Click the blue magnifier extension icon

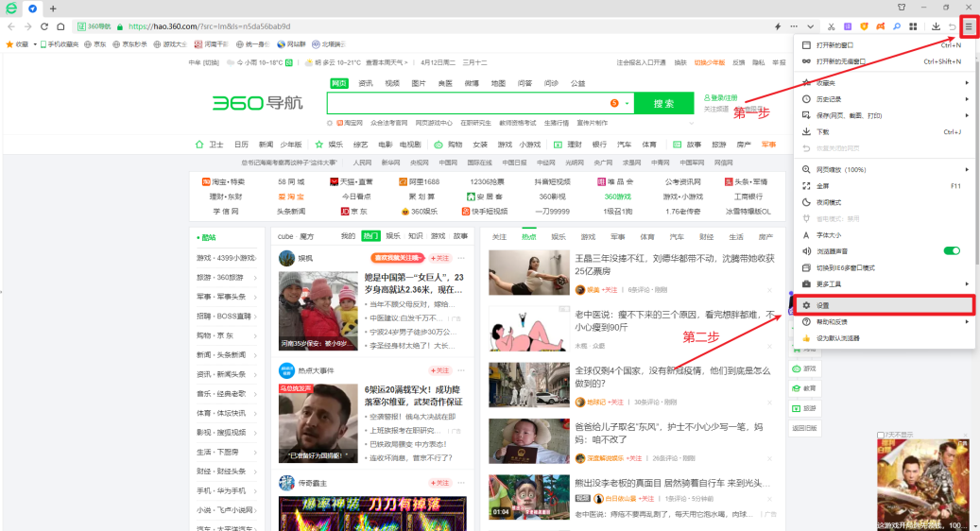896,26
